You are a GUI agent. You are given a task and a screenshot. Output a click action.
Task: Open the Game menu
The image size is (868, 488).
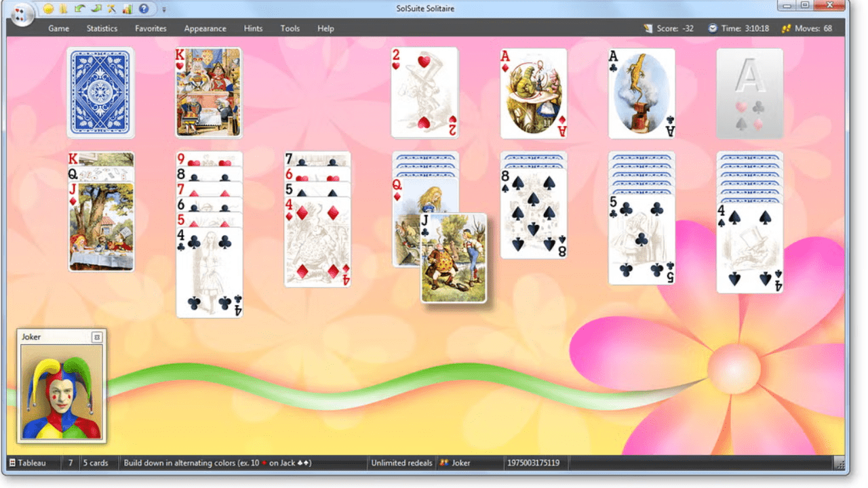[58, 28]
